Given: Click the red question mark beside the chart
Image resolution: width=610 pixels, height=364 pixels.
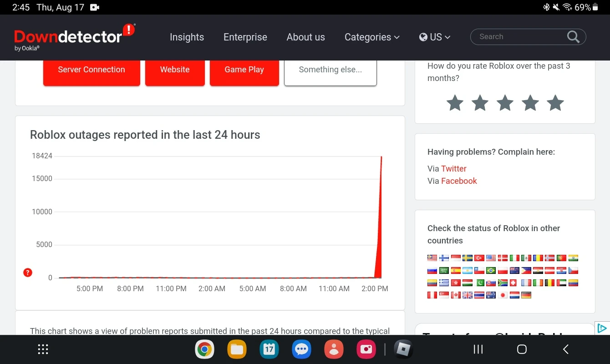Looking at the screenshot, I should 27,273.
